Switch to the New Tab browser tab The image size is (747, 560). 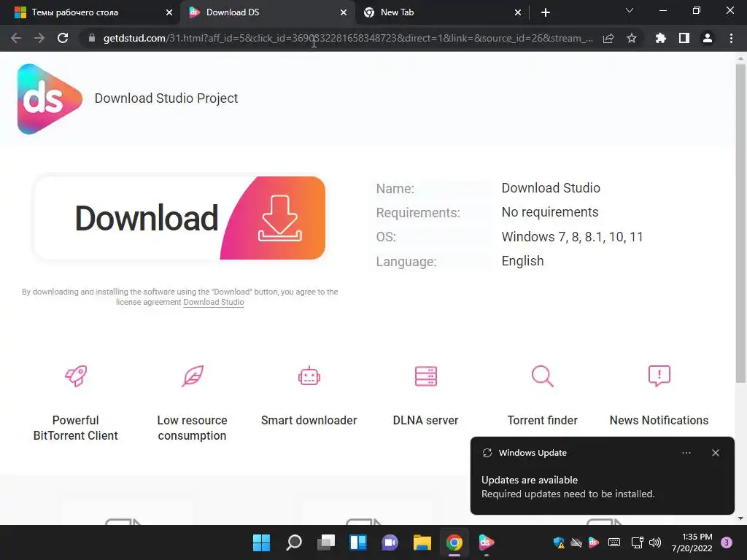(x=441, y=12)
